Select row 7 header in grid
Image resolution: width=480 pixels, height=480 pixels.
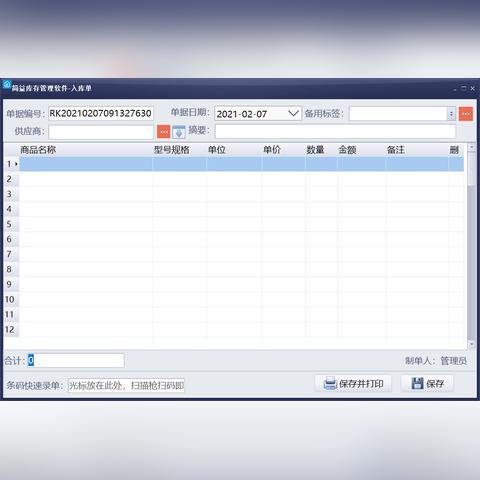click(12, 254)
